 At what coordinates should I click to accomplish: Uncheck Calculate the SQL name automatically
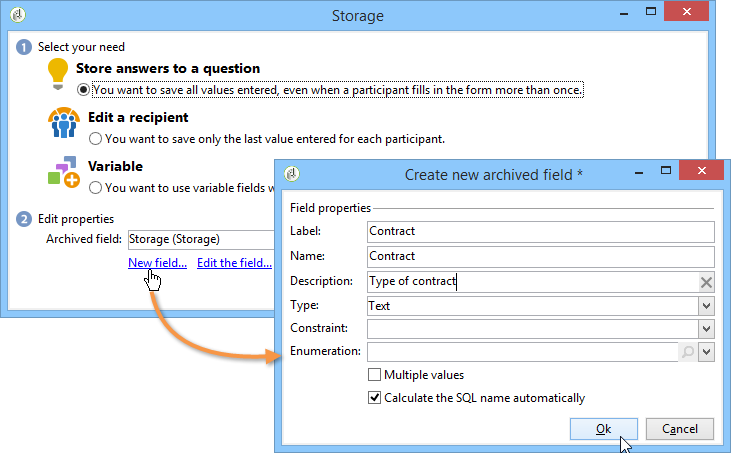(375, 398)
